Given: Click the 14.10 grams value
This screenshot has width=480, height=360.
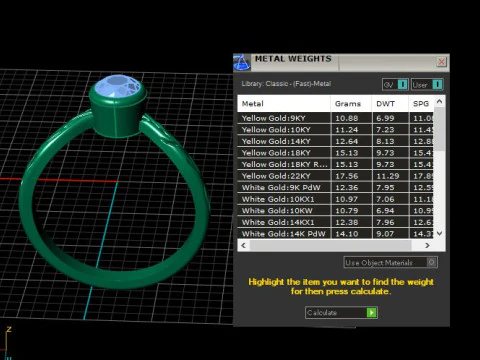Looking at the screenshot, I should [347, 234].
